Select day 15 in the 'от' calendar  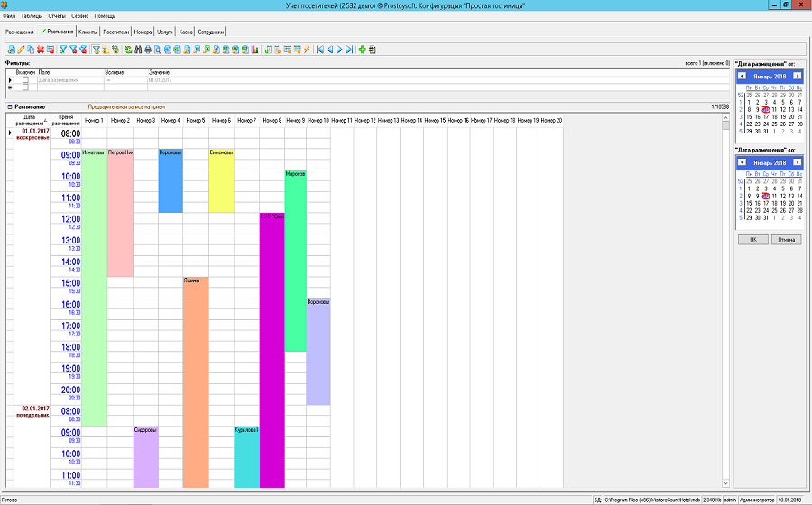749,117
